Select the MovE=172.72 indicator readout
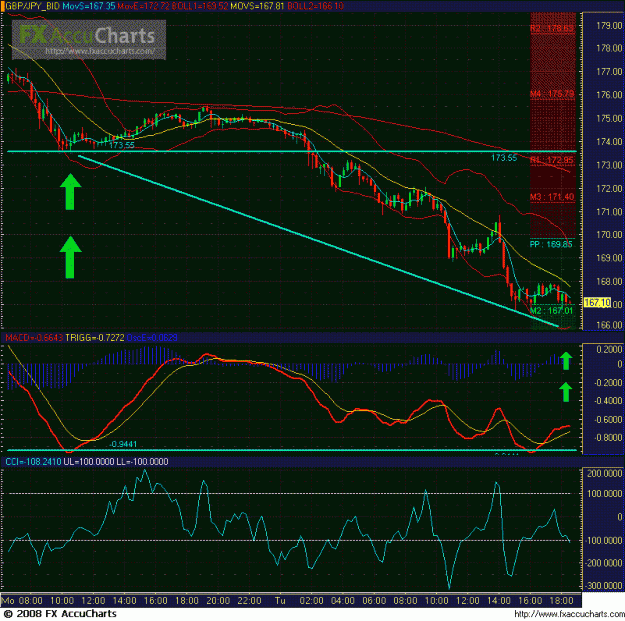 [144, 6]
